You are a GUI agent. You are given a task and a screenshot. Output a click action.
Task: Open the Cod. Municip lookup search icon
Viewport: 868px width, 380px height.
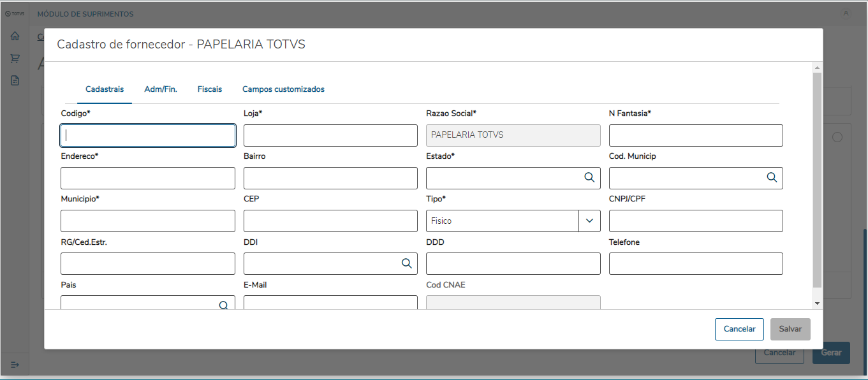tap(772, 178)
